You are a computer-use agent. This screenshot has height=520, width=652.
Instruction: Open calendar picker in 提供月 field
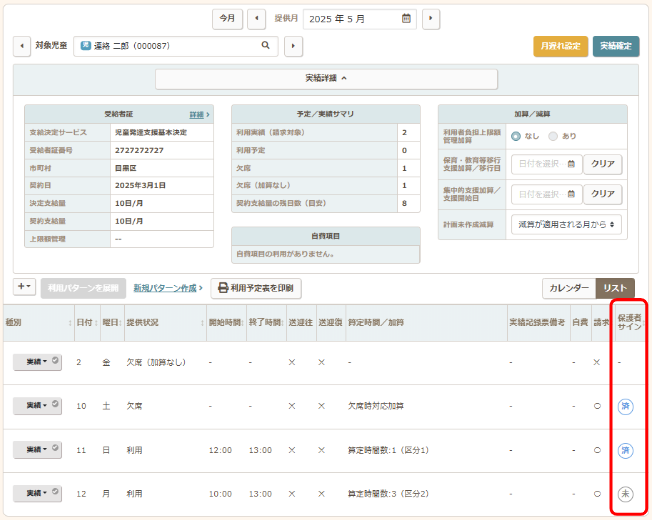406,18
